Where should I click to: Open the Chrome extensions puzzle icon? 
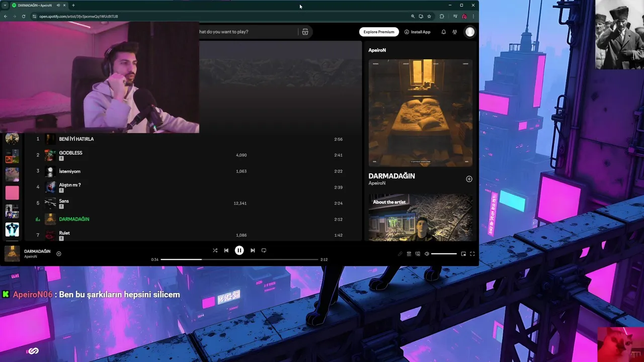coord(442,16)
